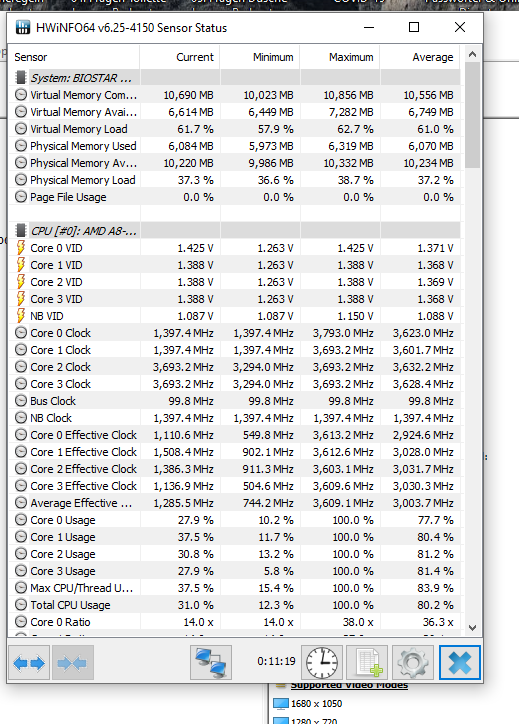Click the 1680 x 1050 monitor icon
Screen dimensions: 519x724
click(x=280, y=704)
